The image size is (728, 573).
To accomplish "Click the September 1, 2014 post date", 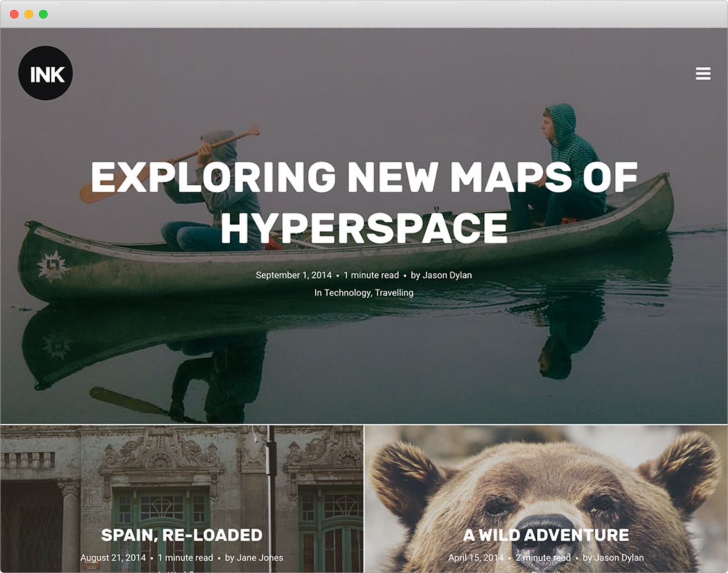I will (293, 275).
